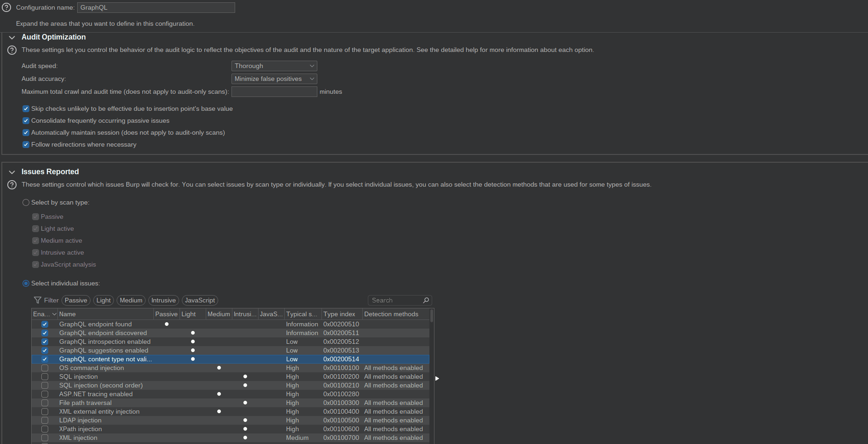Choose 'Select individual issues' radio button
The image size is (868, 444).
click(26, 284)
